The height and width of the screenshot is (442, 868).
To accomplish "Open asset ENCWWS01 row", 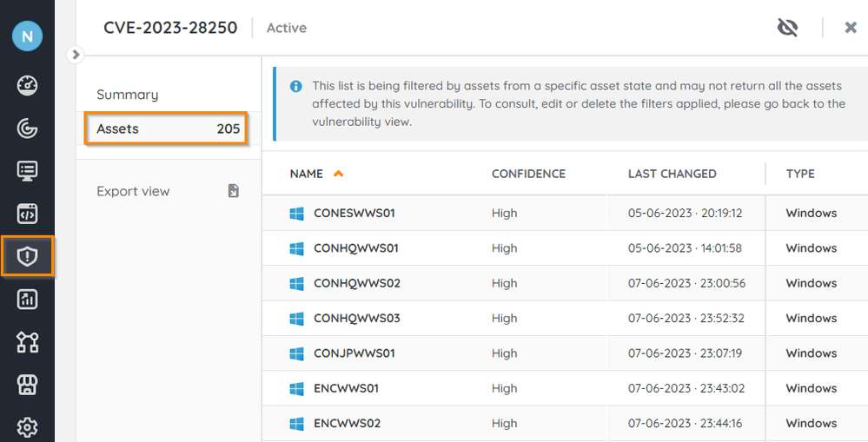I will pos(346,388).
